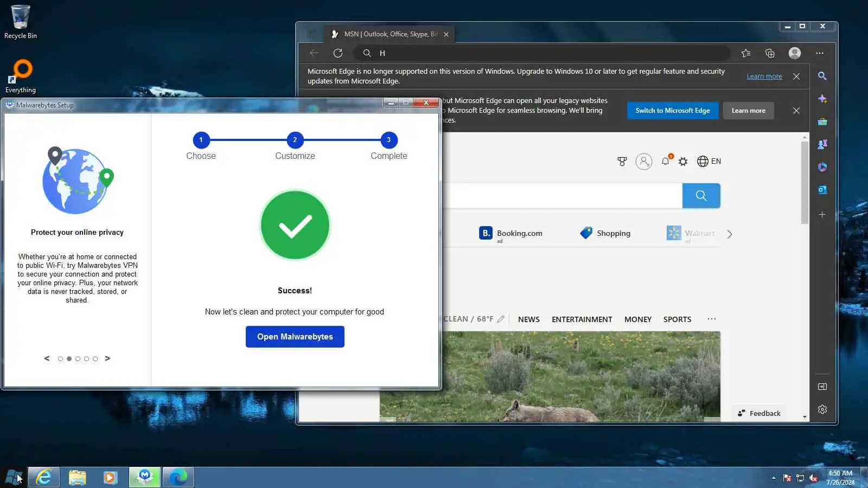
Task: Open the Edge profile avatar
Action: click(x=795, y=53)
